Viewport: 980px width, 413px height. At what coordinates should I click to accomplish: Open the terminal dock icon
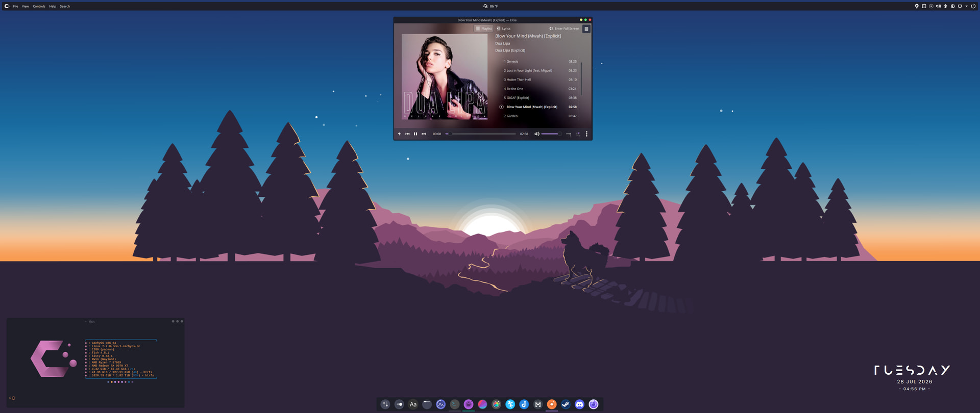455,404
